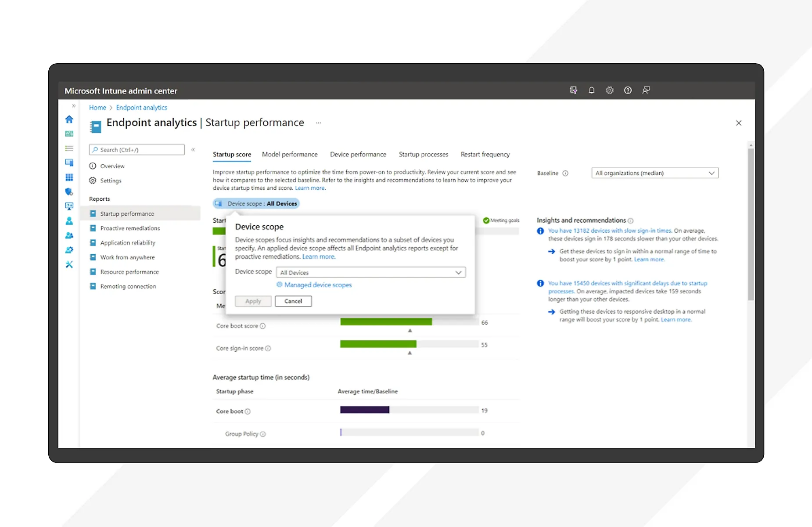Open portal settings gear in header
Image resolution: width=812 pixels, height=527 pixels.
click(610, 90)
